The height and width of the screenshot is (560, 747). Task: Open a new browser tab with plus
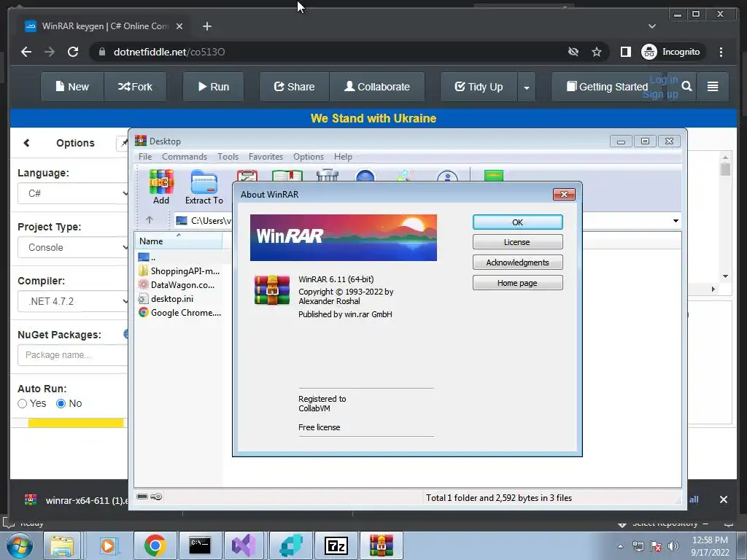point(206,26)
